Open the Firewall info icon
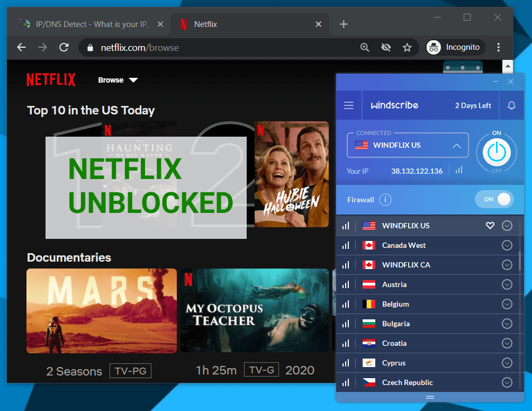This screenshot has width=532, height=411. (x=385, y=200)
